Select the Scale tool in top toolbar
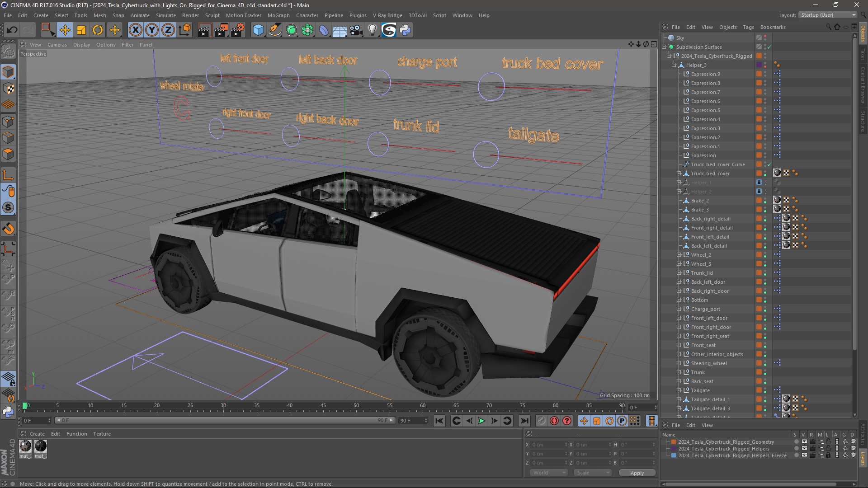 coord(81,30)
